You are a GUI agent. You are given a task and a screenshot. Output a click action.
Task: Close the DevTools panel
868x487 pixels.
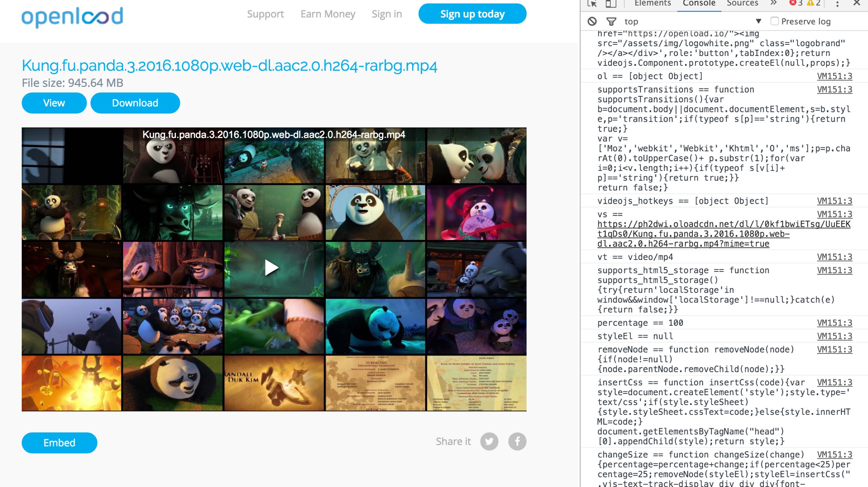[856, 3]
